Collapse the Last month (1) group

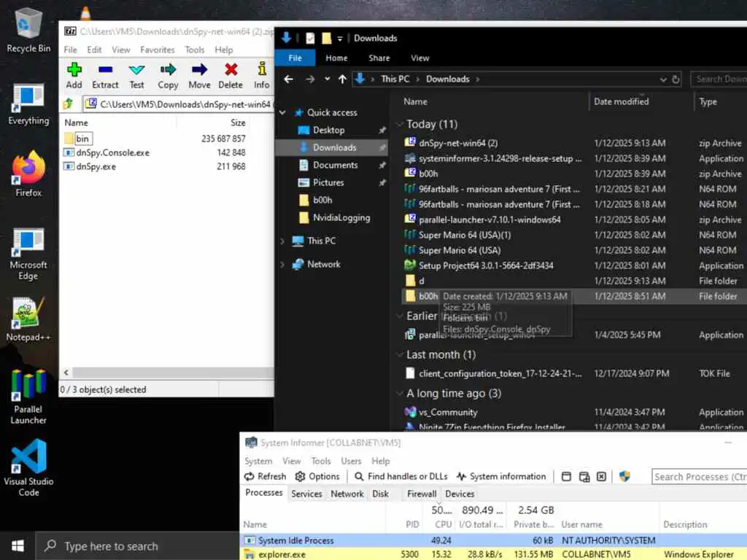(400, 355)
